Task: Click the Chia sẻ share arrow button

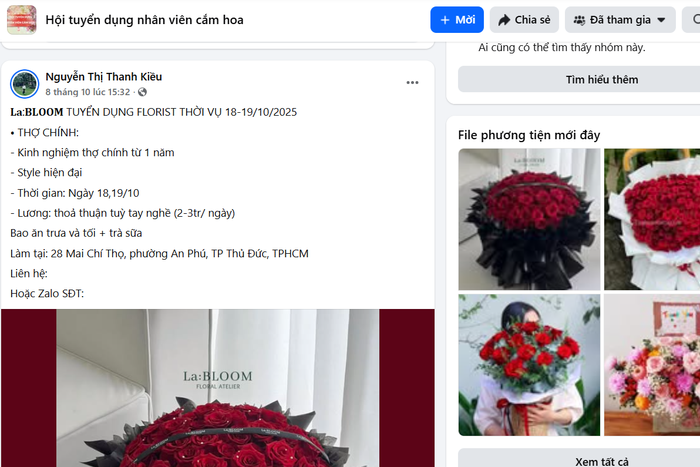Action: pyautogui.click(x=524, y=20)
